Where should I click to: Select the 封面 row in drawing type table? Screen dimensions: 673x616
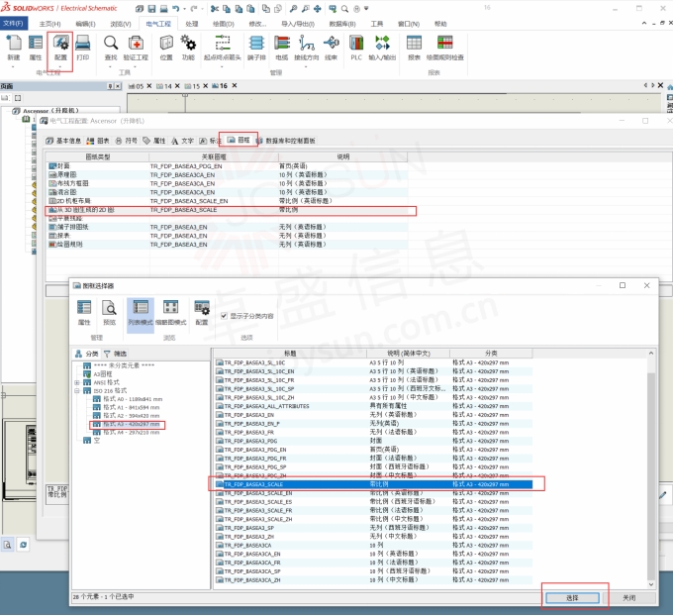(227, 165)
